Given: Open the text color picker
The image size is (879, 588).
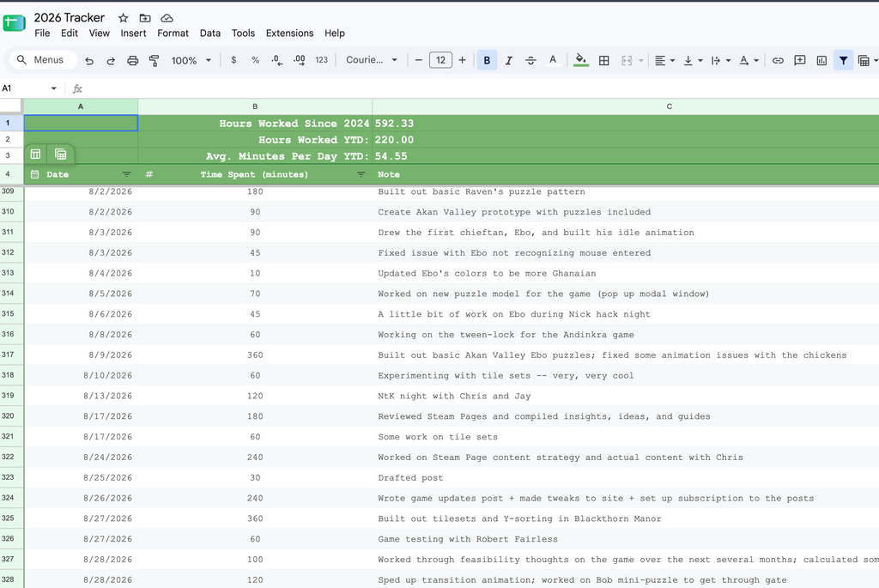Looking at the screenshot, I should 553,60.
